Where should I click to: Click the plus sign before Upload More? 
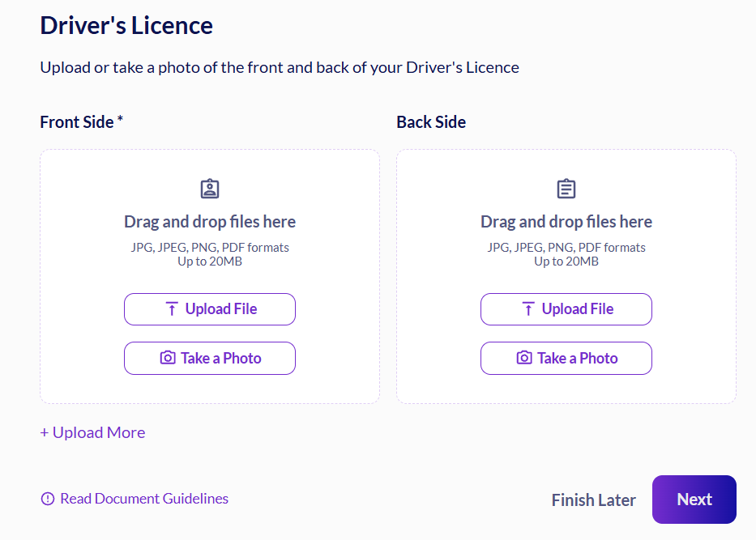point(45,432)
